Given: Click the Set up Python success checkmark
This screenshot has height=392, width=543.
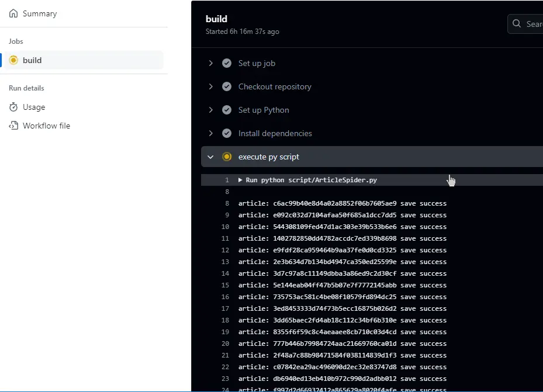Looking at the screenshot, I should tap(227, 110).
